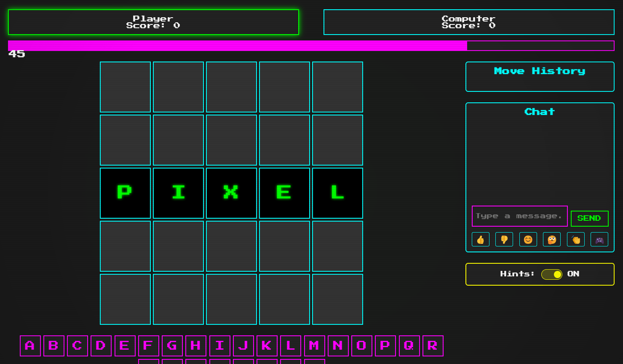623x364 pixels.
Task: Click the timer value 45
Action: 17,54
